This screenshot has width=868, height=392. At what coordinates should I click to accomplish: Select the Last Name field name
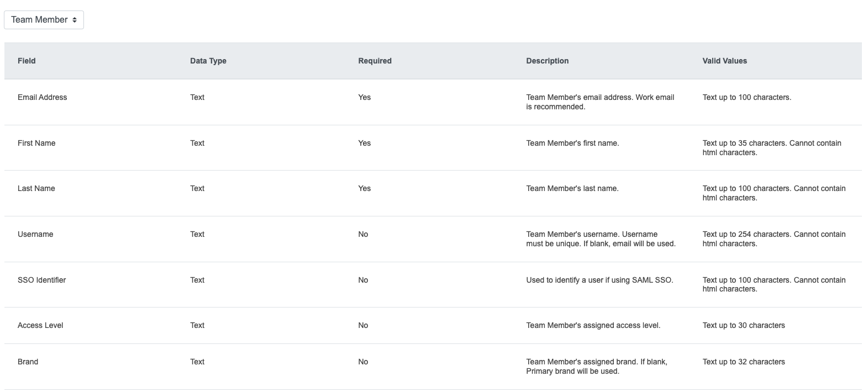[36, 188]
